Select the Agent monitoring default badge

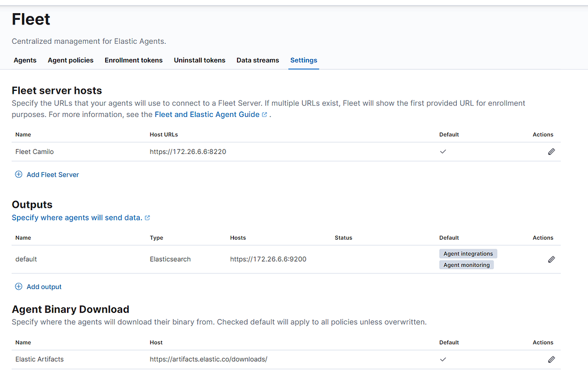[x=466, y=265]
